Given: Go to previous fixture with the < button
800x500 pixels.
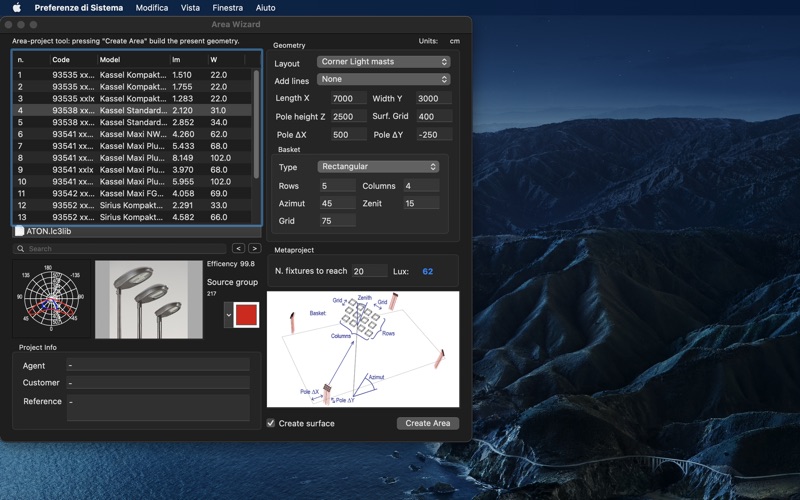Looking at the screenshot, I should (x=238, y=248).
